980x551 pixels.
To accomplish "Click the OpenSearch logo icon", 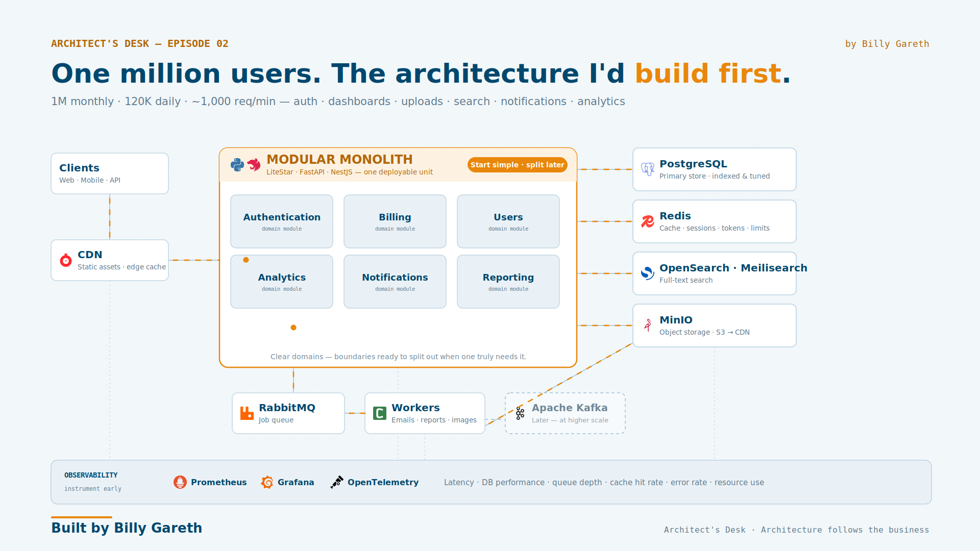I will click(648, 273).
